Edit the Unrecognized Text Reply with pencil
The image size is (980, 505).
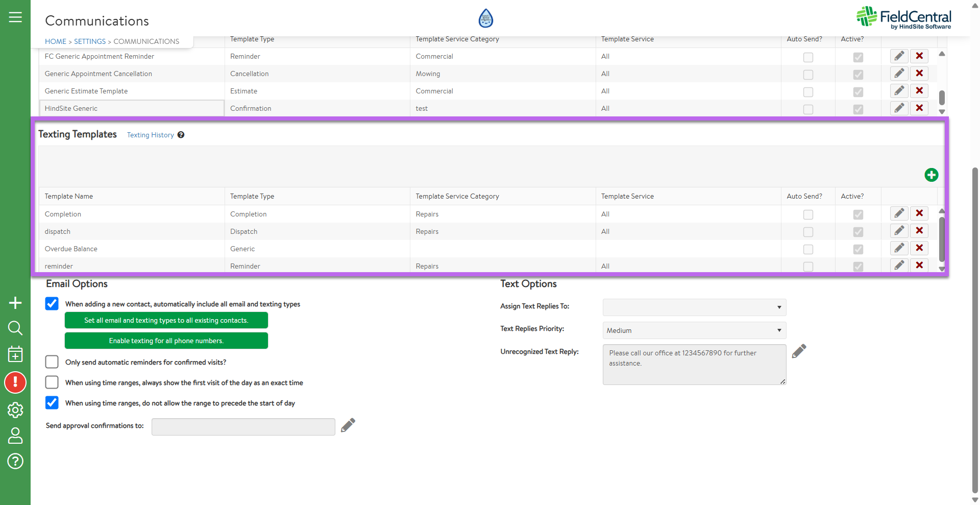(x=799, y=351)
